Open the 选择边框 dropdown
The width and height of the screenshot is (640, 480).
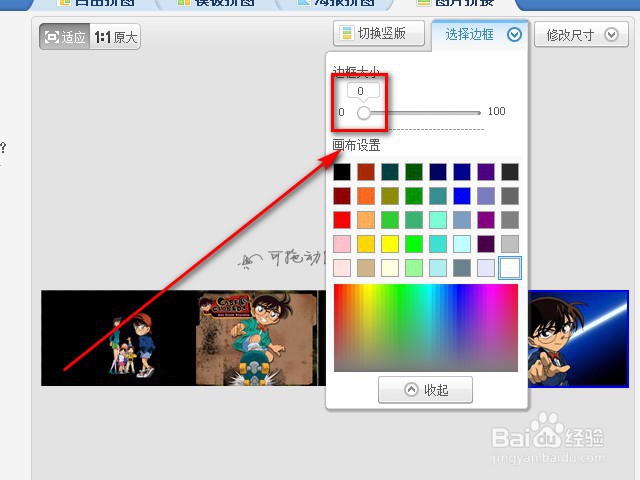(x=480, y=35)
